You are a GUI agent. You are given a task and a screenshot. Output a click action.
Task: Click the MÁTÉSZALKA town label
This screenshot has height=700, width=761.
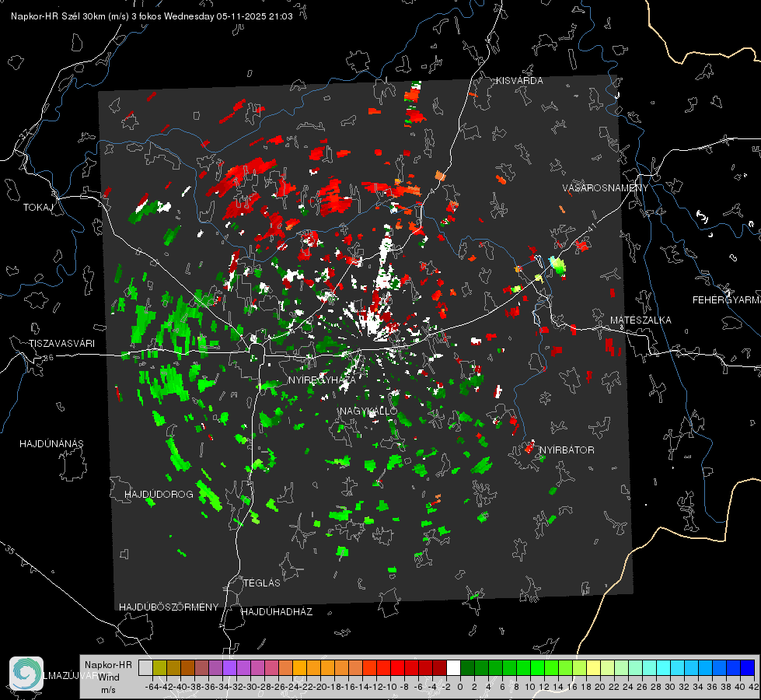641,320
